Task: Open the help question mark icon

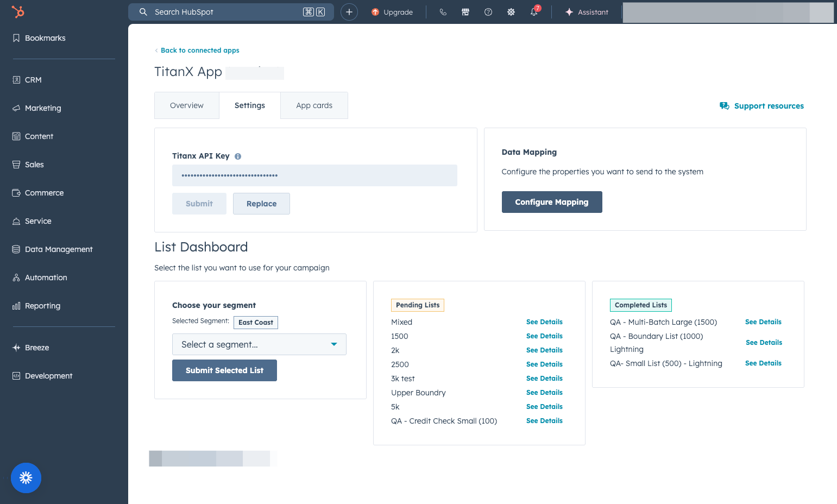Action: [488, 12]
